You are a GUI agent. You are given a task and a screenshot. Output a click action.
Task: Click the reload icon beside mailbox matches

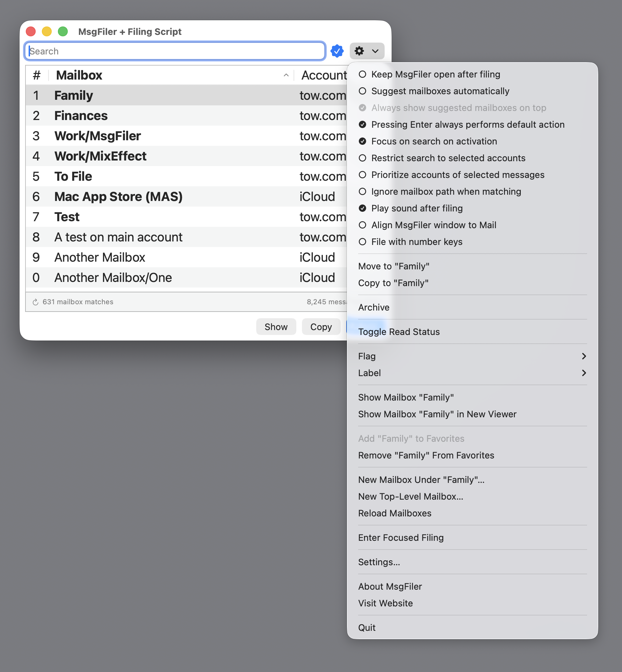point(35,302)
